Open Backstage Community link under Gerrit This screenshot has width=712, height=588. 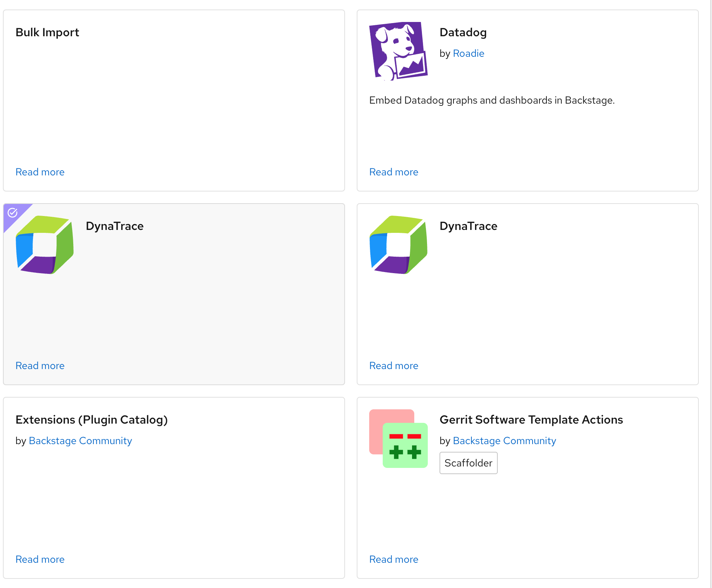click(504, 441)
